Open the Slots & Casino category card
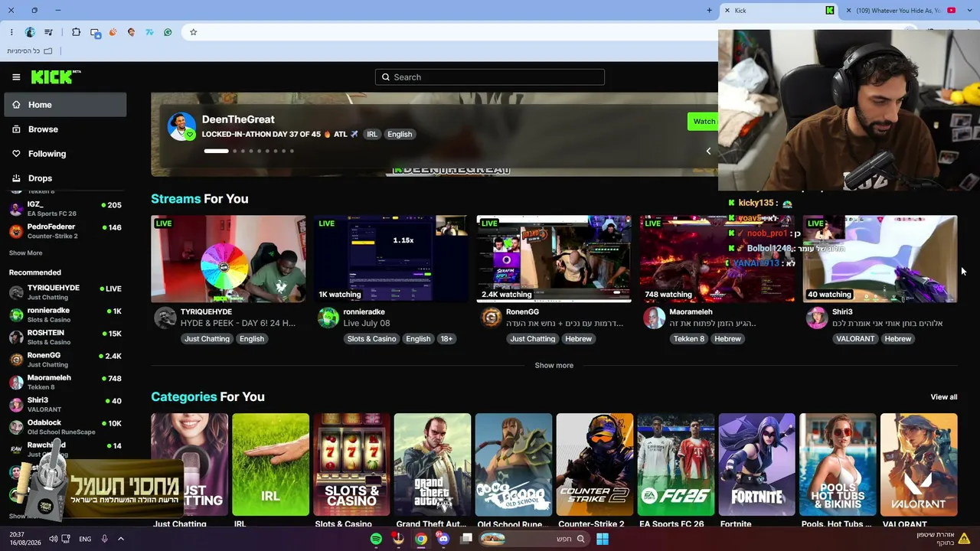 351,465
